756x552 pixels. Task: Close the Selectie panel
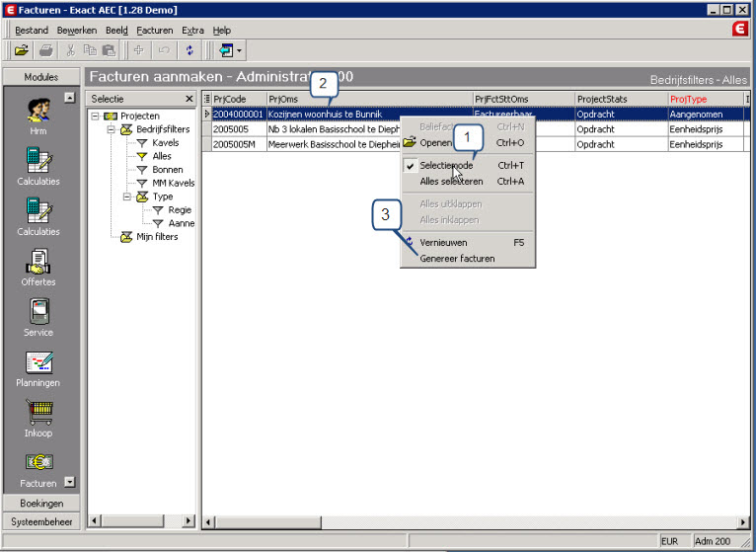(x=189, y=99)
